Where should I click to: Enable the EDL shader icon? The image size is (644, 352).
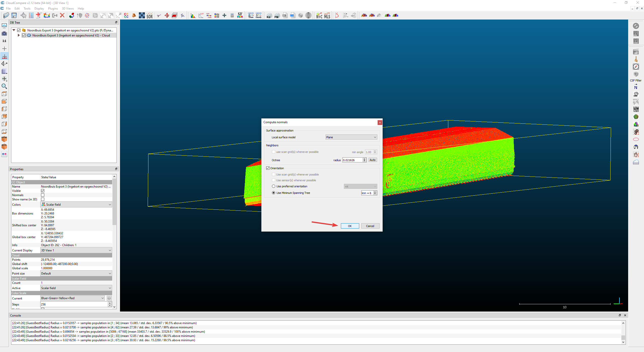(636, 33)
